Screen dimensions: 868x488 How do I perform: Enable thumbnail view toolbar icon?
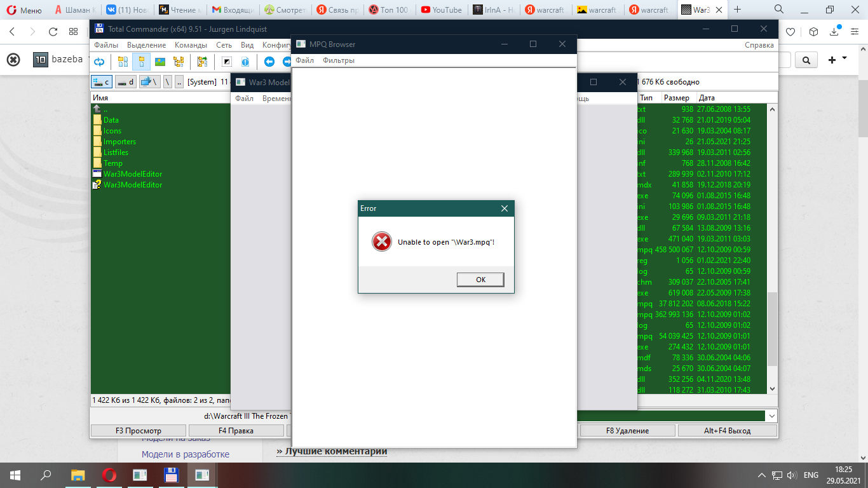pos(160,62)
